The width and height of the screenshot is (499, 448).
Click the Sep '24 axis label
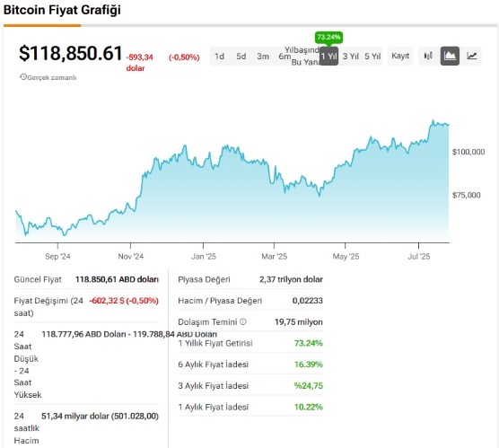(57, 256)
